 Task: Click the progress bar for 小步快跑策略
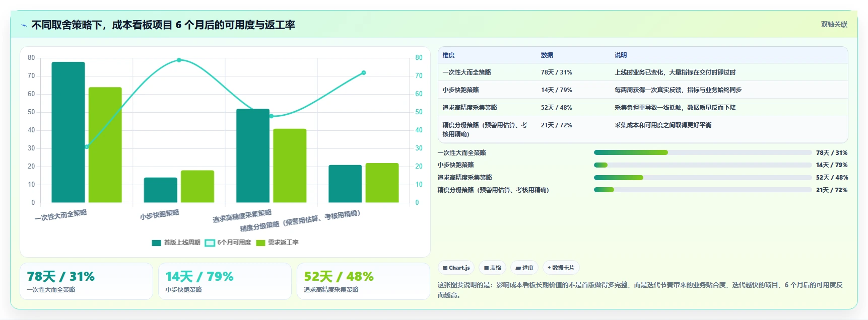click(703, 165)
